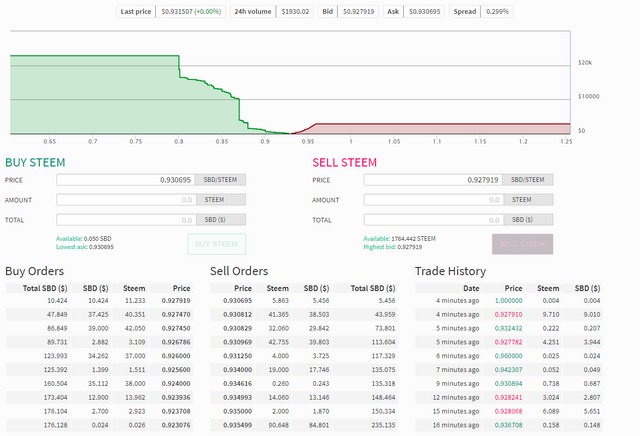Select sell order at price 0.934993

[x=304, y=398]
